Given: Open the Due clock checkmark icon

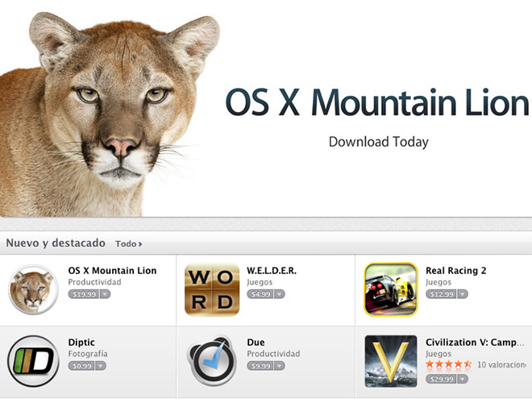Looking at the screenshot, I should pos(212,361).
